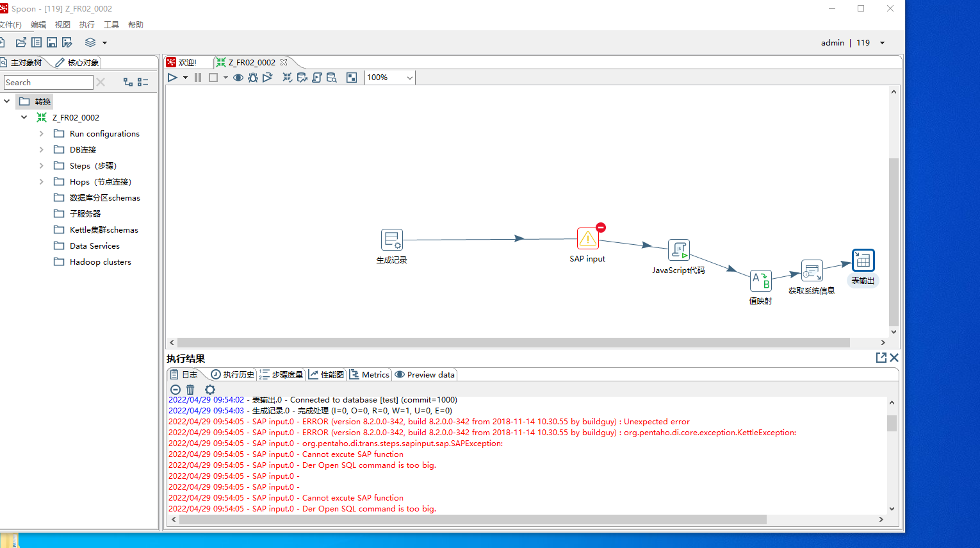Run the transformation with the play icon
This screenshot has height=548, width=980.
(x=172, y=78)
